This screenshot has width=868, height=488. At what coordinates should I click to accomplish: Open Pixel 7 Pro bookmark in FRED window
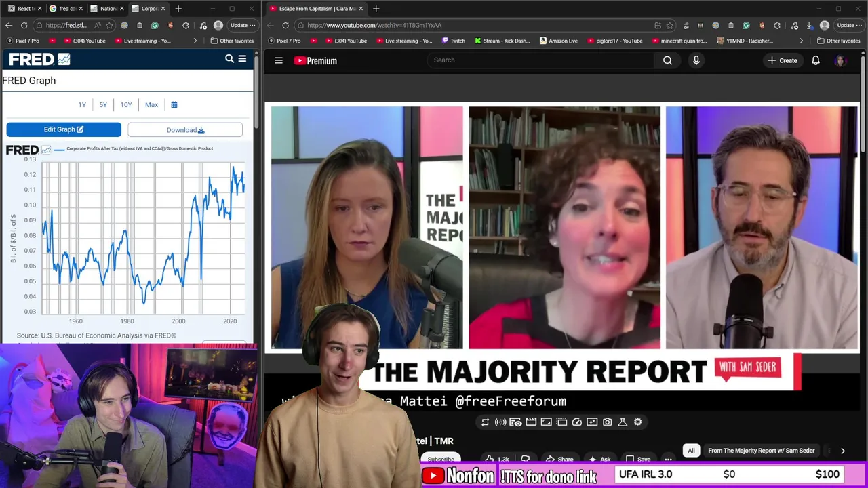[22, 41]
